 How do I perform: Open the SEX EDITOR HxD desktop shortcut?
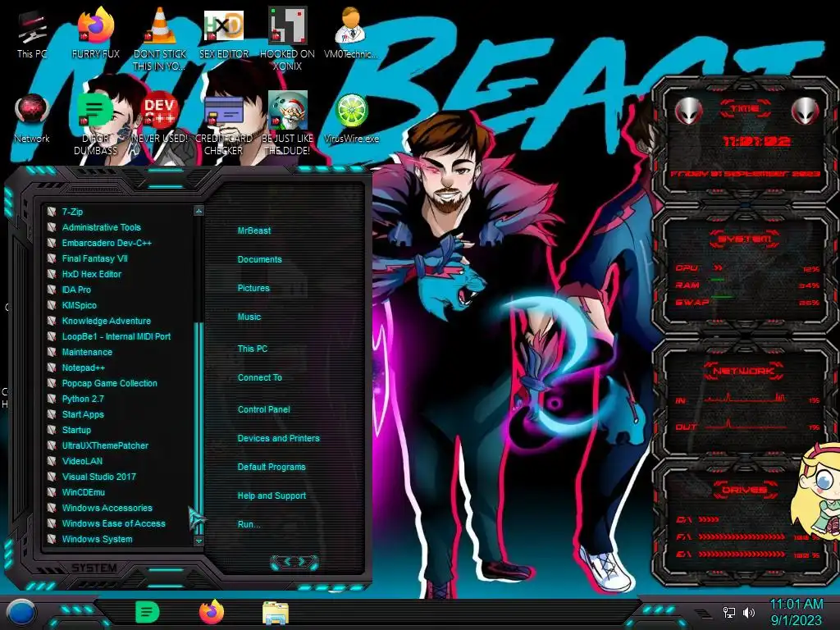224,33
